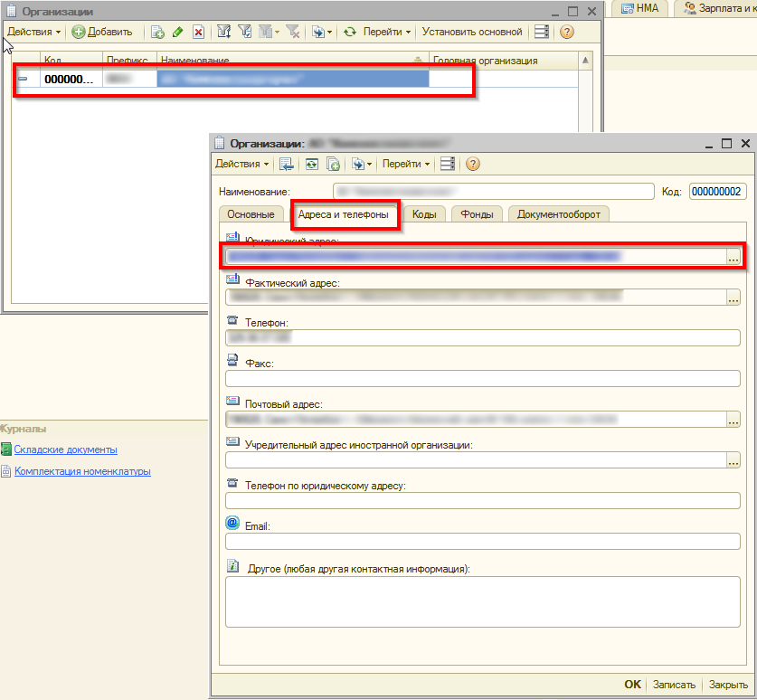The image size is (757, 700).
Task: Click the Добавить button in the Организации toolbar
Action: tap(102, 32)
